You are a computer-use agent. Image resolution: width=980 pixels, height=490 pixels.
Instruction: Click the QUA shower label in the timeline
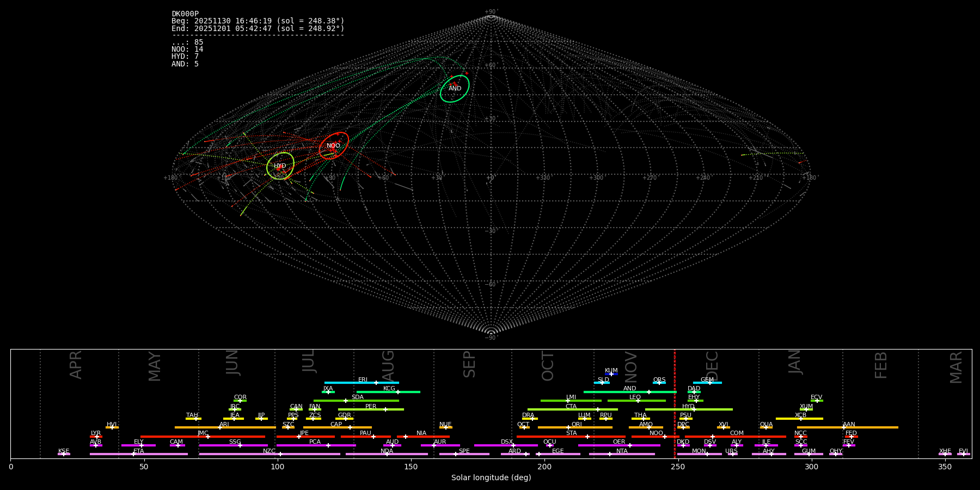coord(766,425)
